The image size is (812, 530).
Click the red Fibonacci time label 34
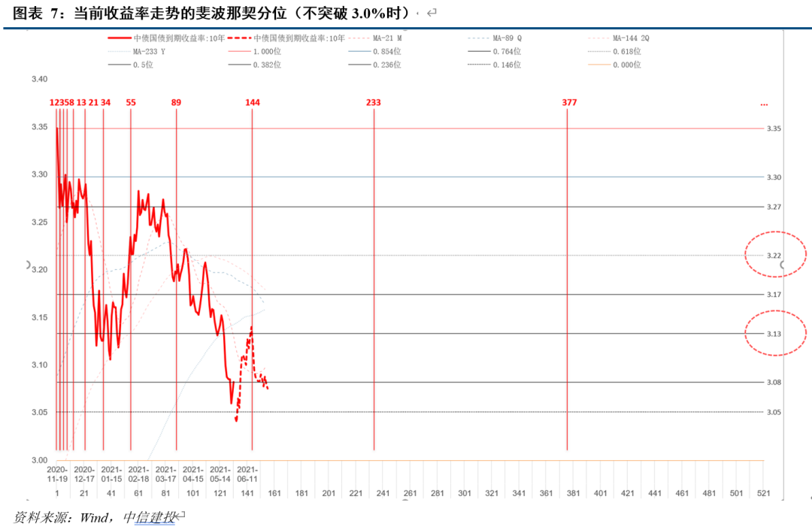[106, 102]
